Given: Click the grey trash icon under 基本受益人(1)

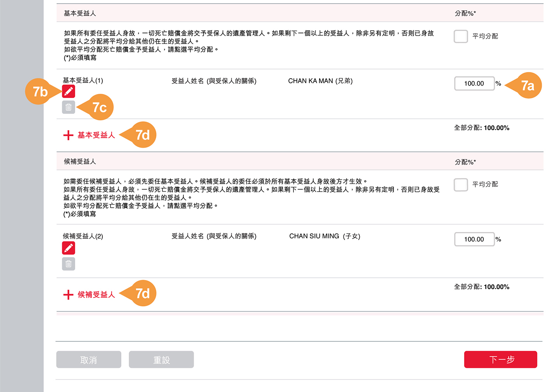Looking at the screenshot, I should point(69,107).
